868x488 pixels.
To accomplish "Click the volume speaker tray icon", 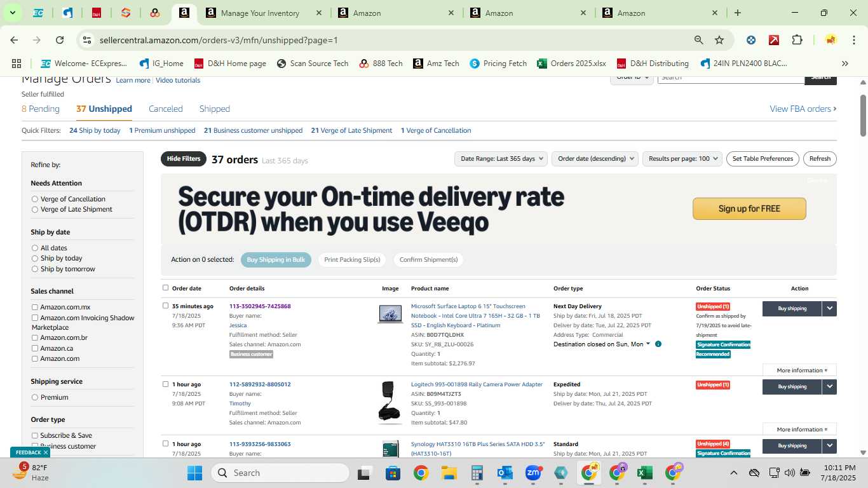I will click(789, 473).
